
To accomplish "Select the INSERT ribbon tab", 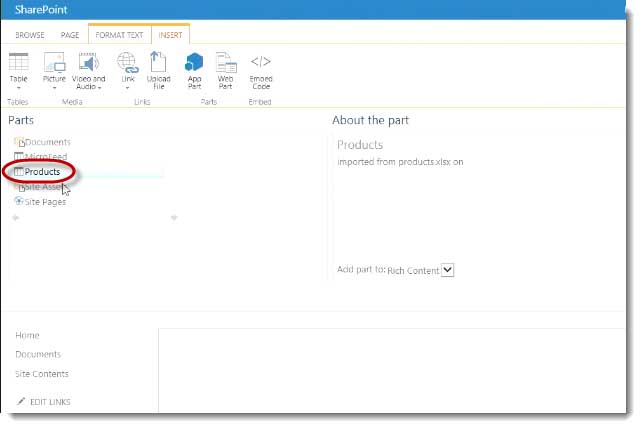I will 170,35.
